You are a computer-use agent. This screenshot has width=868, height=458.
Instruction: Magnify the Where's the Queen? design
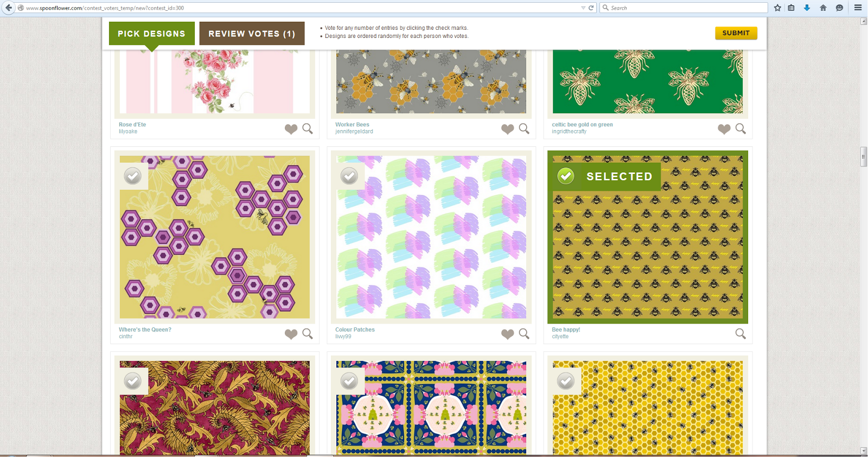pyautogui.click(x=308, y=333)
